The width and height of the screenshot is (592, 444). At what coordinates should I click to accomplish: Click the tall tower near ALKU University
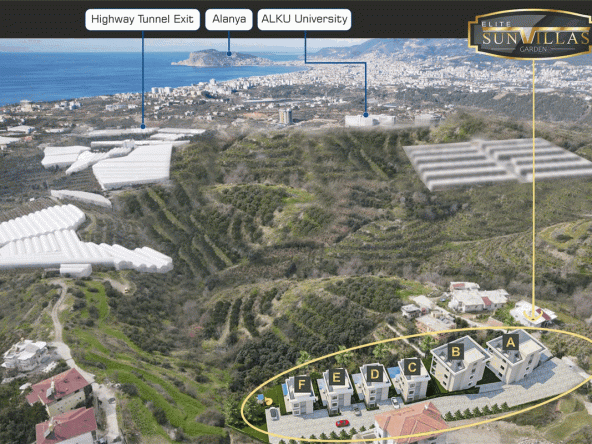point(285,116)
